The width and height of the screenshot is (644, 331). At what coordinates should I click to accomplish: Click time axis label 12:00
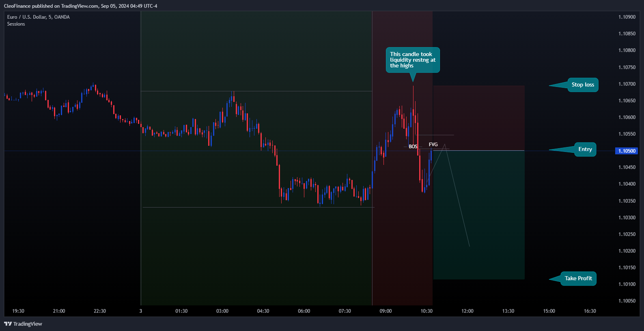pyautogui.click(x=467, y=311)
